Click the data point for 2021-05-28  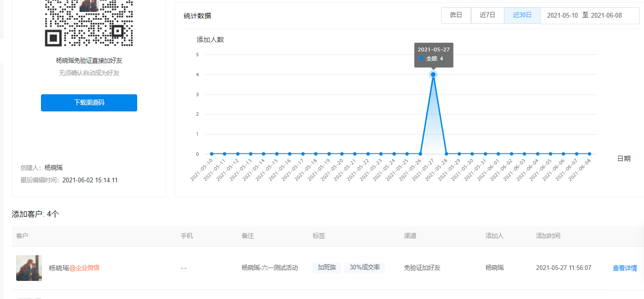click(x=446, y=154)
